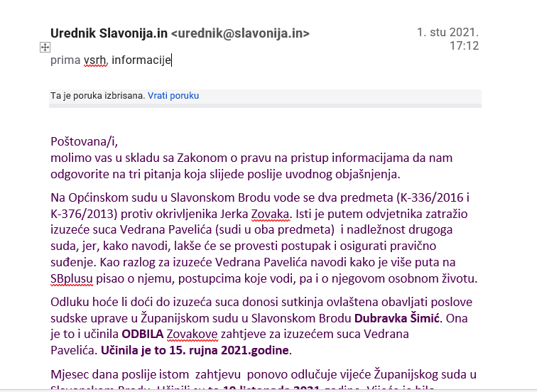Click the word "prima" in subject line
537x392 pixels.
(x=65, y=60)
